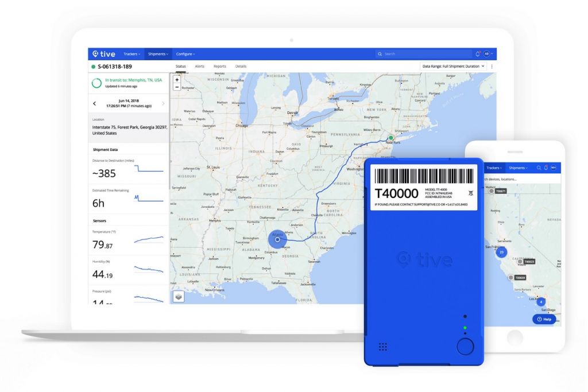The image size is (588, 392).
Task: Click the map zoom out minus button
Action: tap(176, 87)
